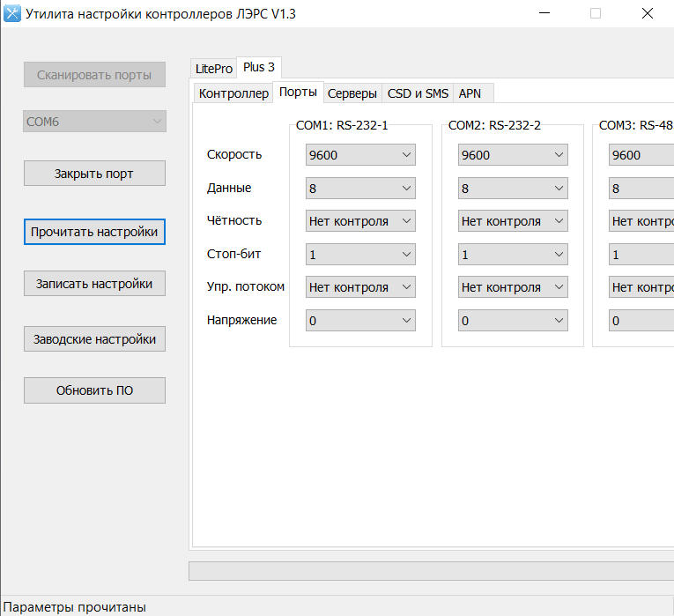Close the utility window
674x616 pixels.
point(648,13)
